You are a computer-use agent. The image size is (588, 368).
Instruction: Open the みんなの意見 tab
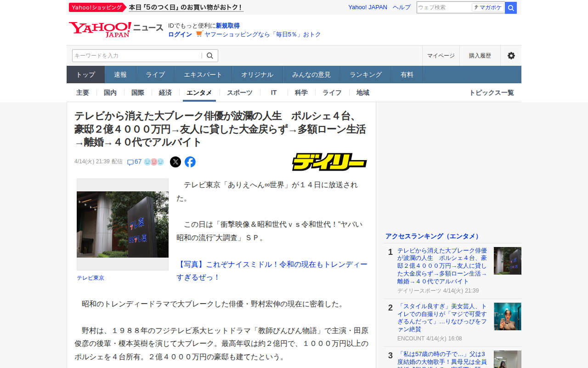[x=311, y=75]
